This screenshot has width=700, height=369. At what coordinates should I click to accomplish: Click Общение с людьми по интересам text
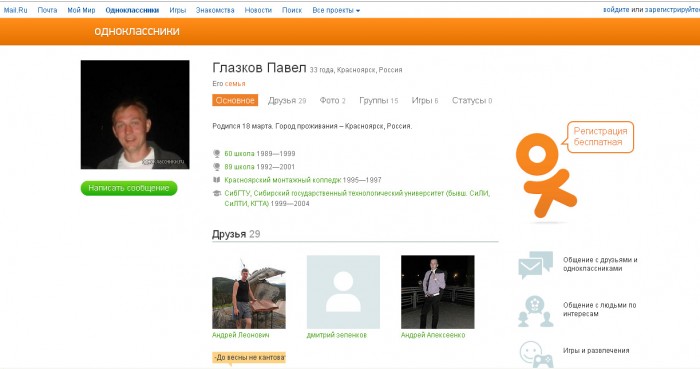(600, 309)
